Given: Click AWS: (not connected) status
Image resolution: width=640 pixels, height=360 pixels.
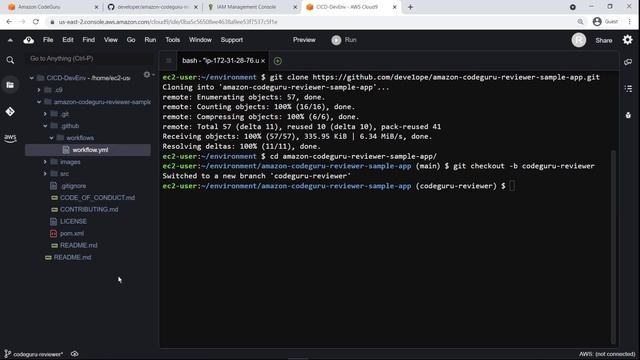Looking at the screenshot, I should (x=607, y=354).
